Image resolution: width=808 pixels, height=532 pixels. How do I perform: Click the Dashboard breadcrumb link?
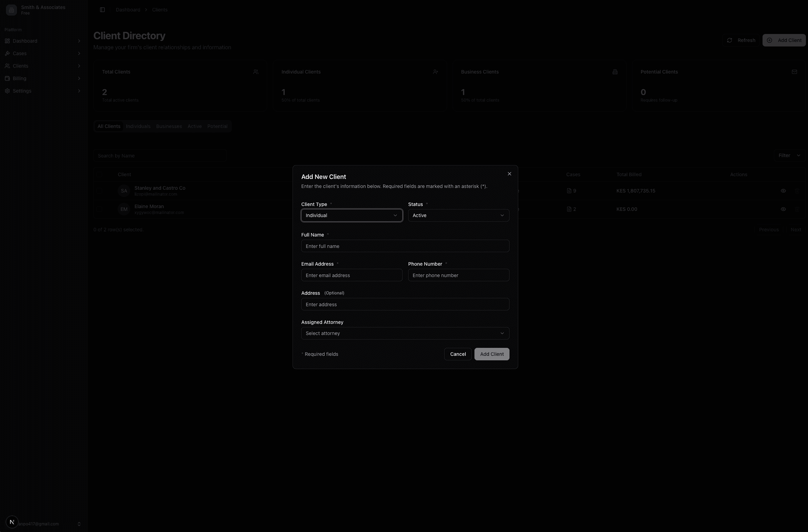coord(128,10)
